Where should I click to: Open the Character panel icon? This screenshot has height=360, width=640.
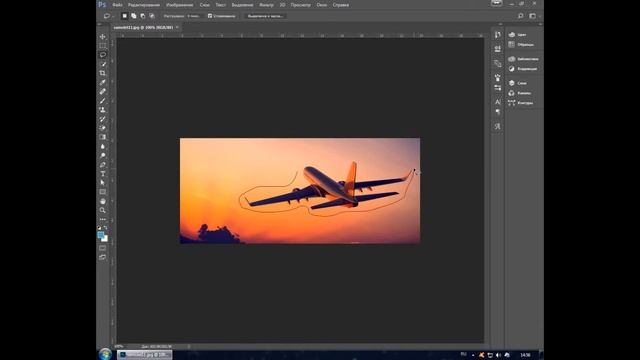[498, 102]
